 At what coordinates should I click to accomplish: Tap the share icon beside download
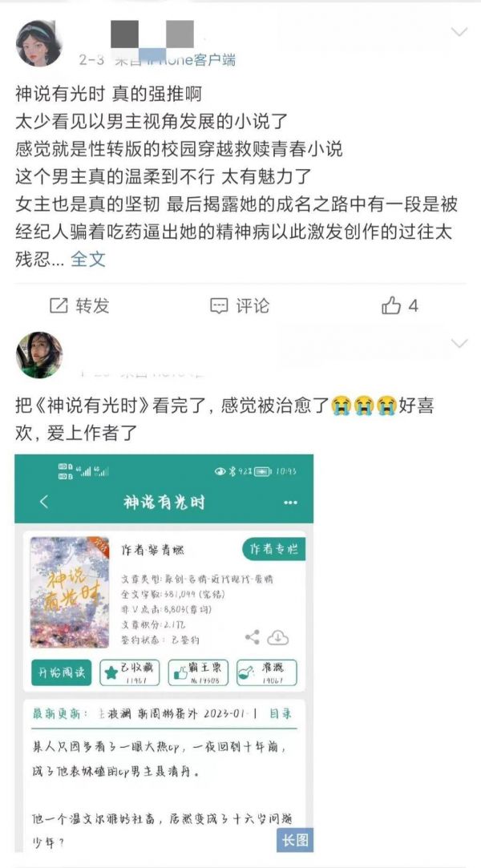[x=252, y=638]
